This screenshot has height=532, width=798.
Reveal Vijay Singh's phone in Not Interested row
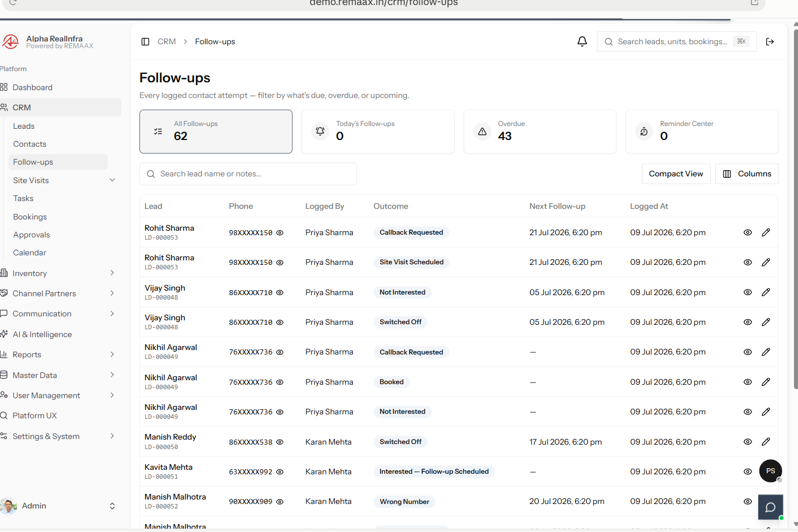280,292
